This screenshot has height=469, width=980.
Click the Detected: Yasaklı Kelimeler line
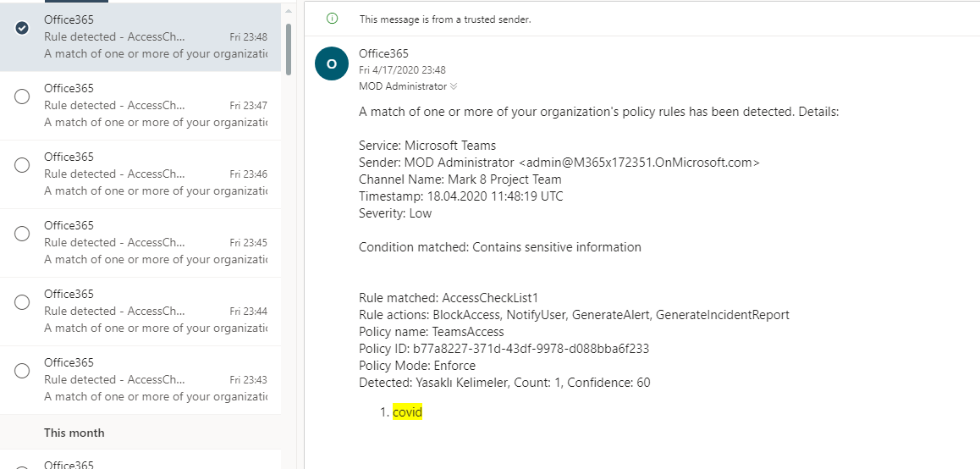pos(504,382)
